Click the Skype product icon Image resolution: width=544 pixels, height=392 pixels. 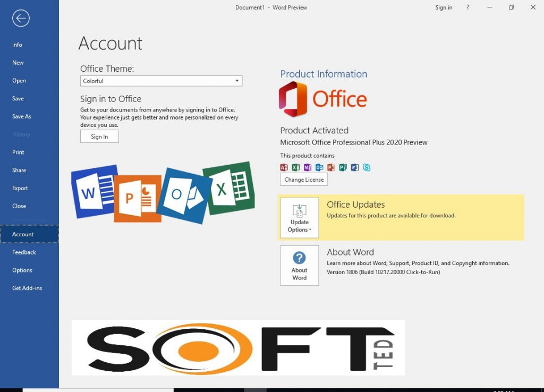(367, 167)
